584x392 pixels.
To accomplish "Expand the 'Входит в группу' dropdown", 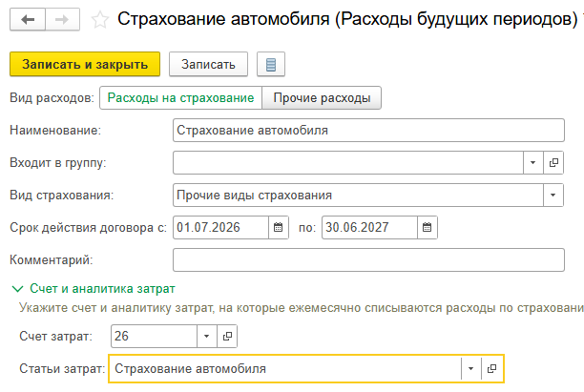I will [533, 163].
